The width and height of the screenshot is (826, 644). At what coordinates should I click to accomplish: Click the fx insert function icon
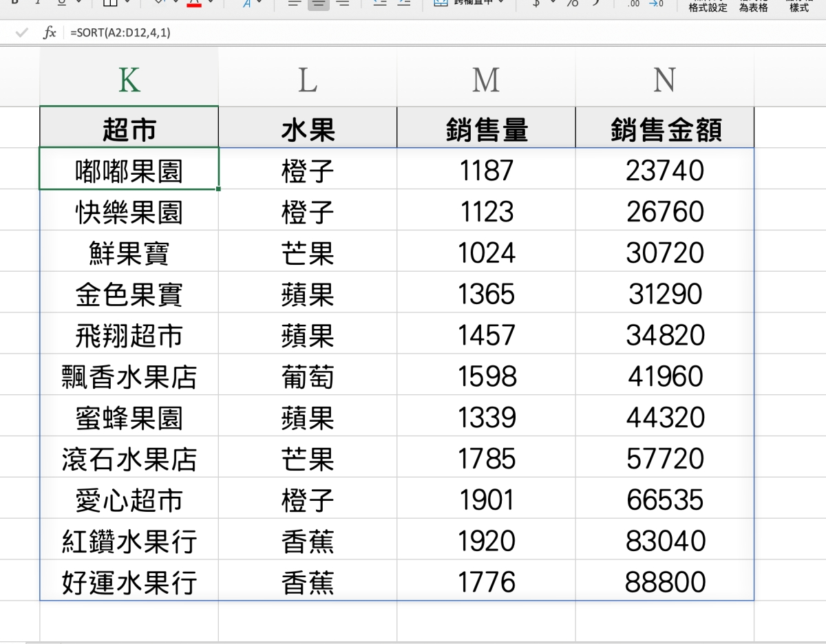pyautogui.click(x=50, y=32)
